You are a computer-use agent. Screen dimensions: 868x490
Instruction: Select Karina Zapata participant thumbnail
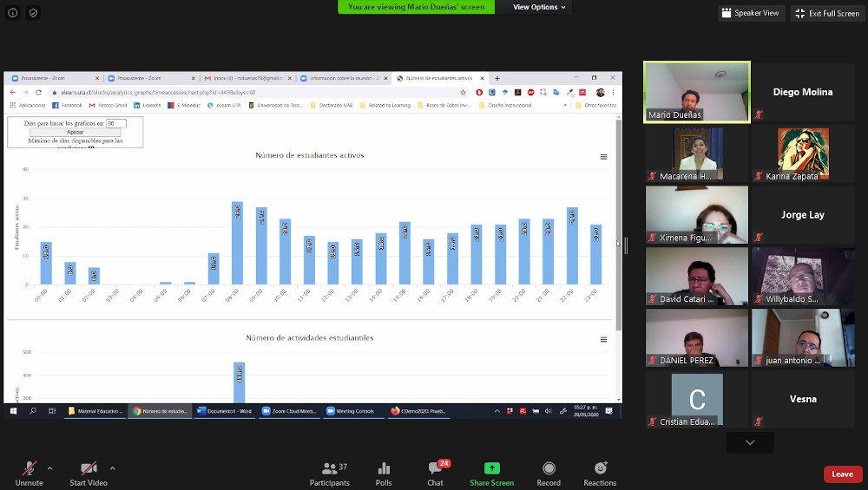(803, 154)
